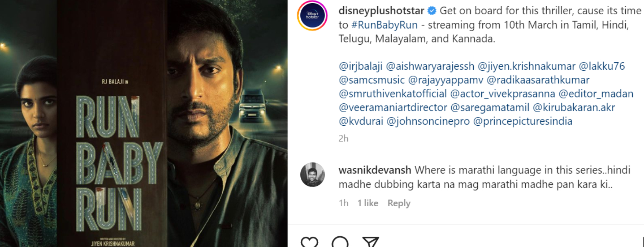Click the heart like icon
The width and height of the screenshot is (644, 247).
(x=309, y=243)
